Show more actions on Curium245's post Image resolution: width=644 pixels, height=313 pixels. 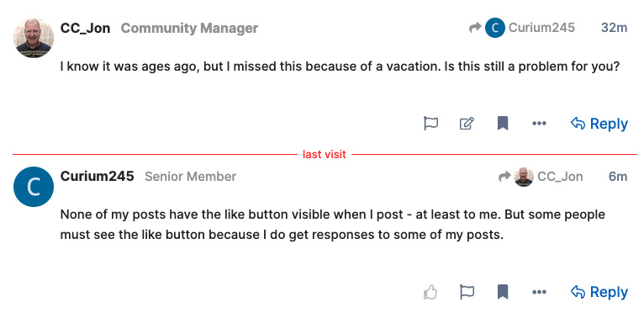click(x=539, y=292)
